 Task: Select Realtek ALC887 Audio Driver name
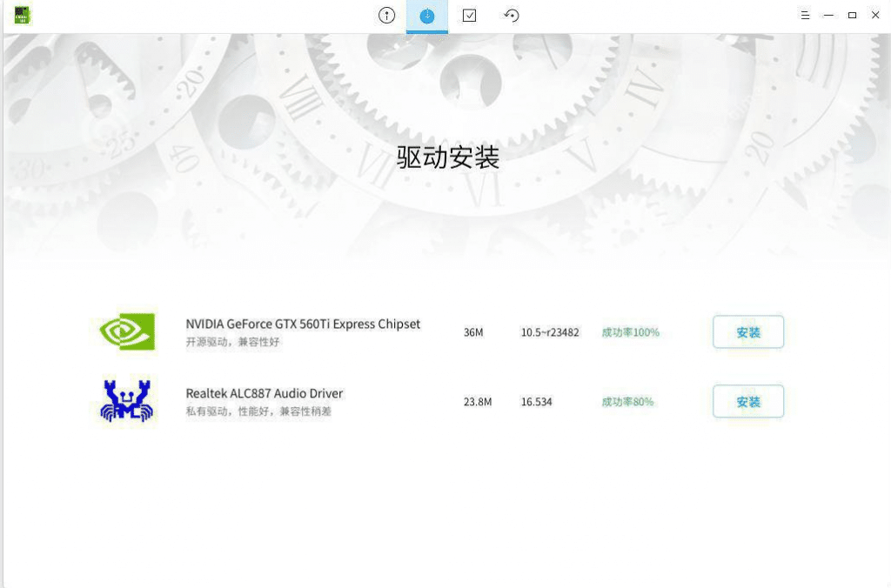pos(265,393)
